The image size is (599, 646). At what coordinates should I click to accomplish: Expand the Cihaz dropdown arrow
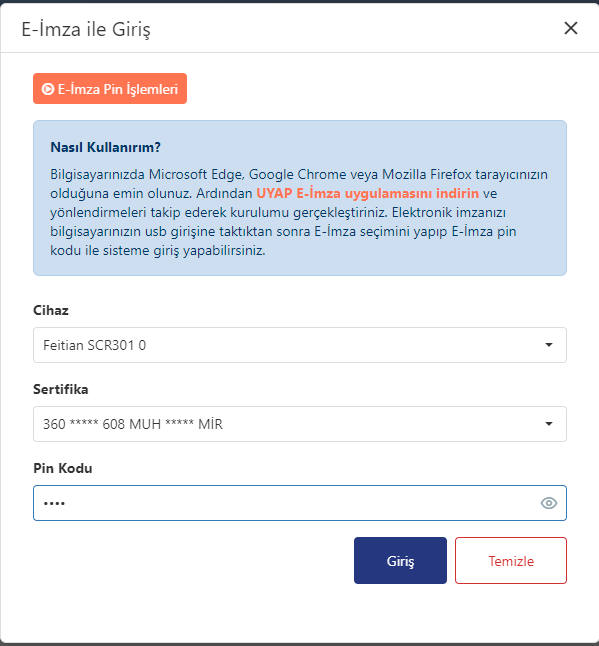point(549,345)
